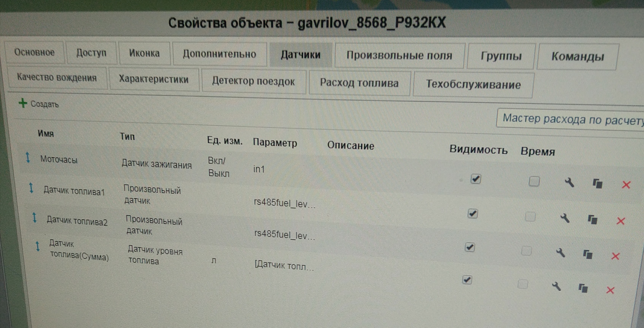Duplicate the Датчик топлива2 sensor
This screenshot has width=644, height=328.
(x=588, y=254)
